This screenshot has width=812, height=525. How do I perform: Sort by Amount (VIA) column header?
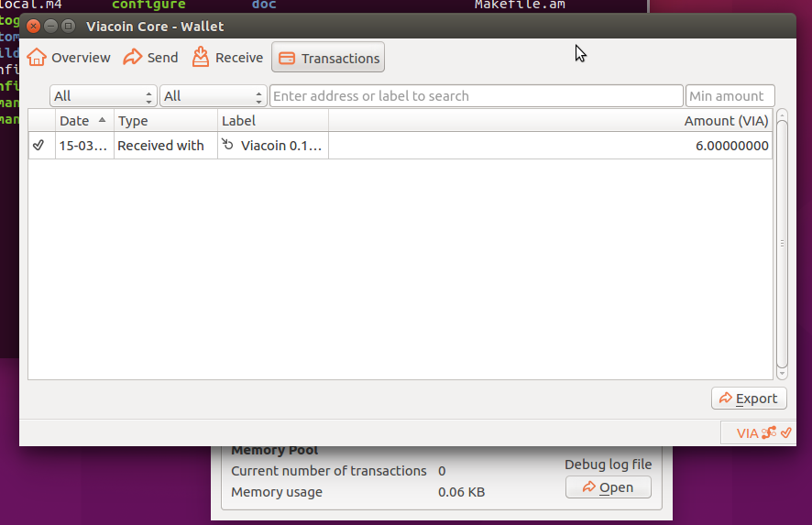[x=551, y=121]
